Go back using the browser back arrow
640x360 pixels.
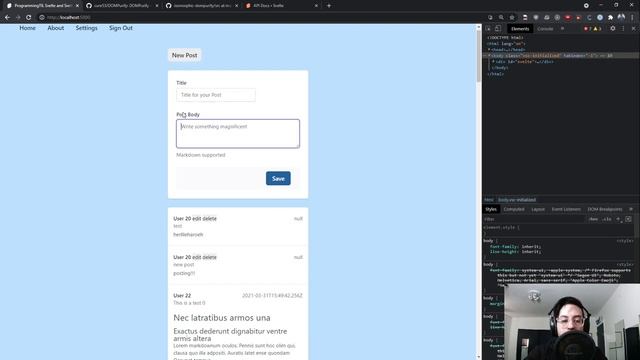(x=7, y=18)
